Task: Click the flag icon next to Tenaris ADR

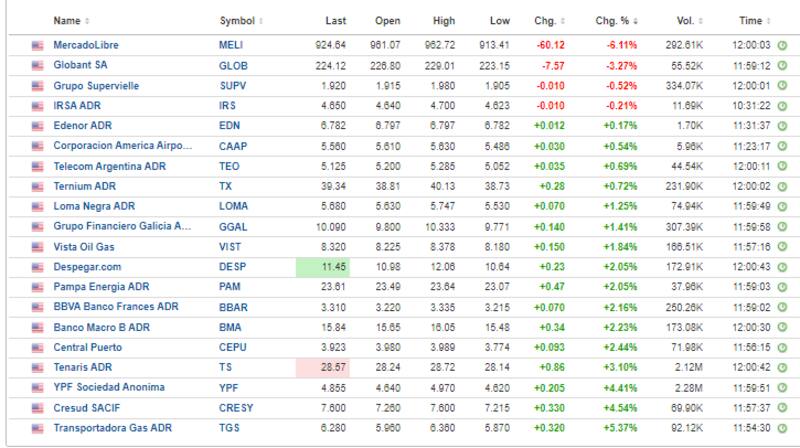Action: pyautogui.click(x=38, y=367)
